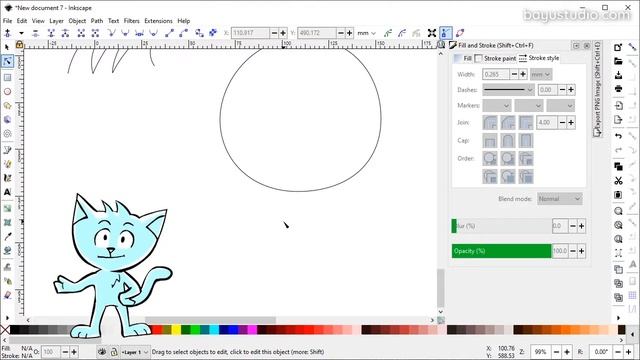Viewport: 640px width, 360px height.
Task: Toggle show transformation handles for nodes
Action: pos(432,33)
